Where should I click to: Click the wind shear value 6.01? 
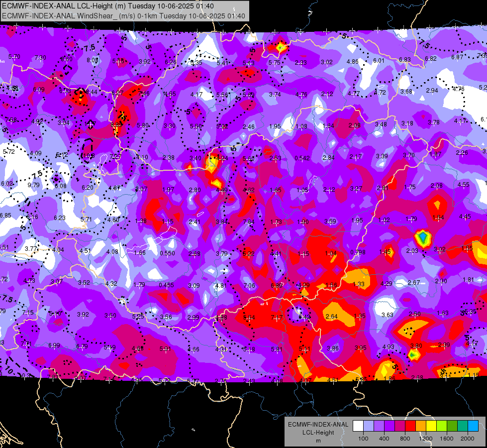(x=379, y=61)
